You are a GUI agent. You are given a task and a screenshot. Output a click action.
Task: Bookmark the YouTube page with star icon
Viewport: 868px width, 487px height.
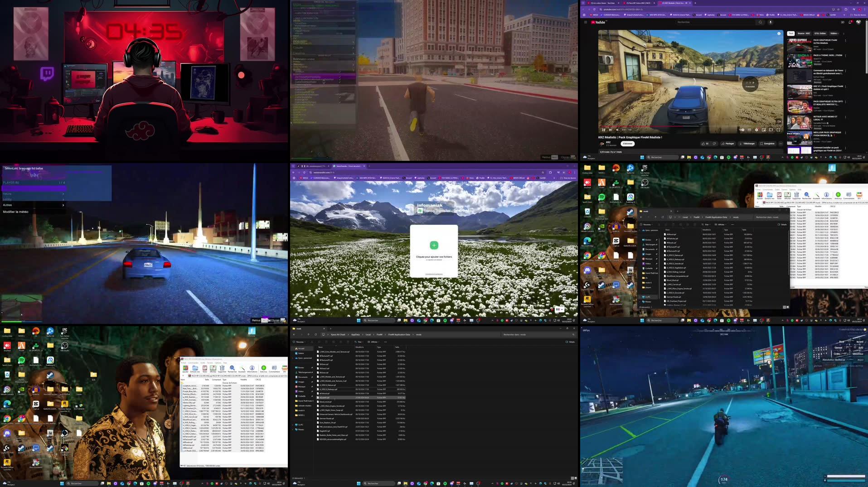click(x=838, y=9)
